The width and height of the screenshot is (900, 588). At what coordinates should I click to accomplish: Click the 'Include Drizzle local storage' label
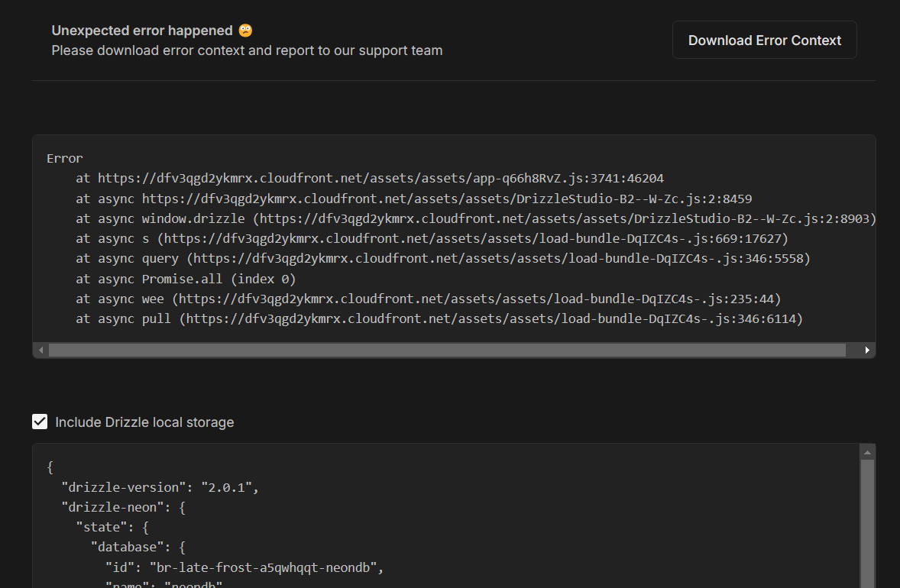click(x=144, y=422)
